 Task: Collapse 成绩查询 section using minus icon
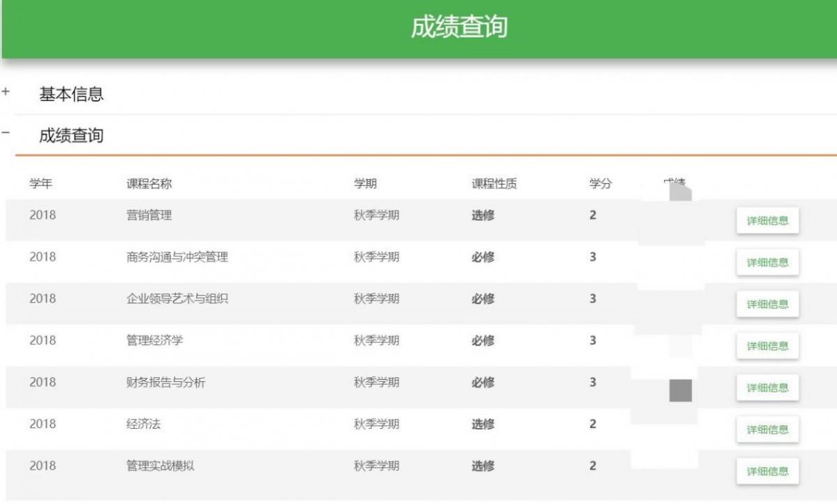(x=6, y=132)
